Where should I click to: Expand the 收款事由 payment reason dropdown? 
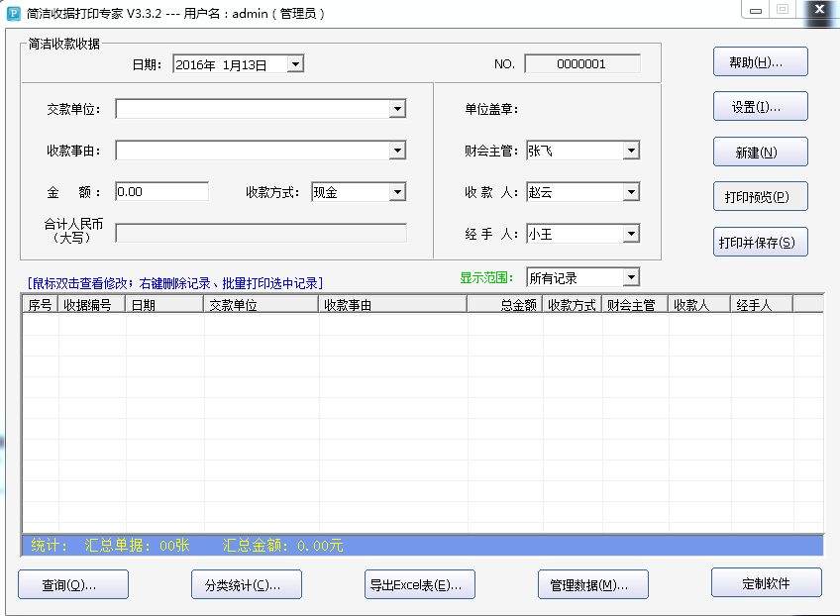pos(397,151)
